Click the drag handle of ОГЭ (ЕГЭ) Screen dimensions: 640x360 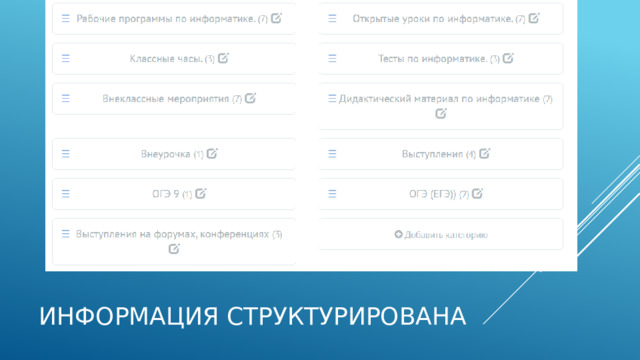pyautogui.click(x=332, y=194)
